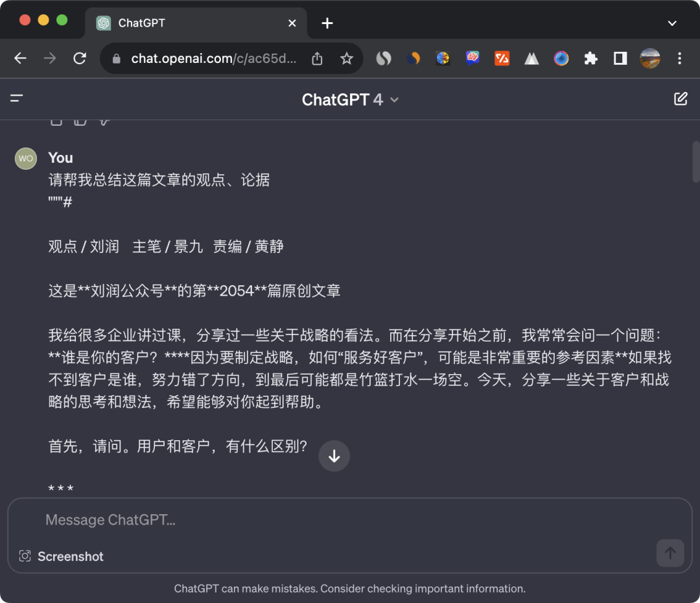Focus the Message ChatGPT input field
The height and width of the screenshot is (603, 700).
[349, 520]
